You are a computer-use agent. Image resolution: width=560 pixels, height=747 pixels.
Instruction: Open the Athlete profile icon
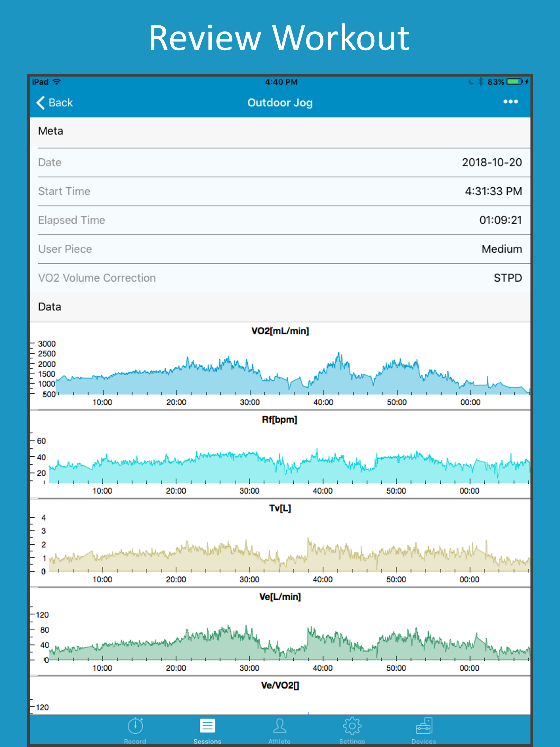pyautogui.click(x=279, y=726)
